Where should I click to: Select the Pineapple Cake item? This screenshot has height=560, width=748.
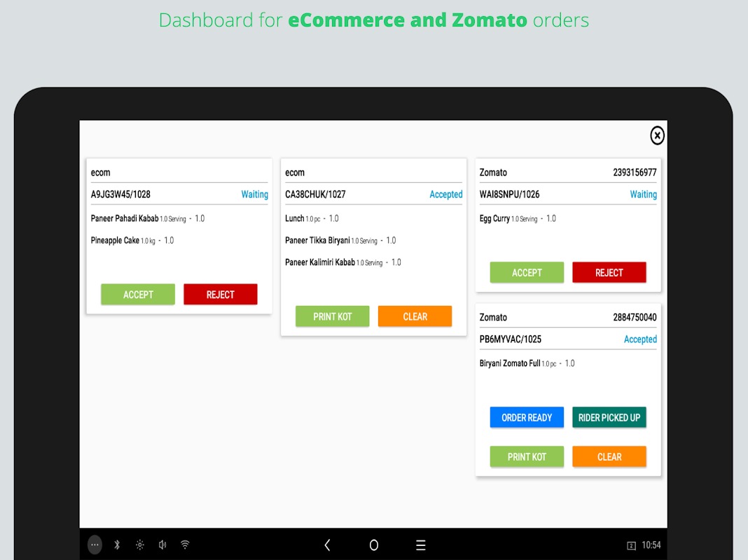point(132,241)
